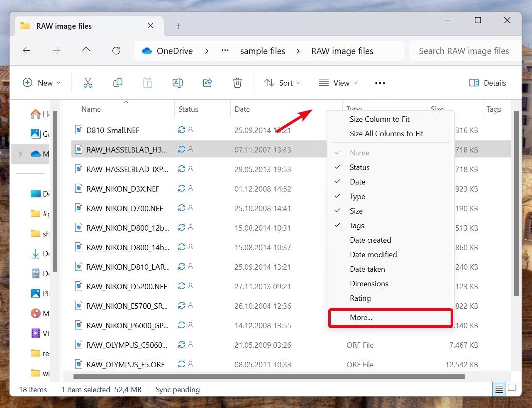Click sync status icon of RAW_OLYMPUS_E5.ORF
The height and width of the screenshot is (408, 532).
(x=182, y=364)
